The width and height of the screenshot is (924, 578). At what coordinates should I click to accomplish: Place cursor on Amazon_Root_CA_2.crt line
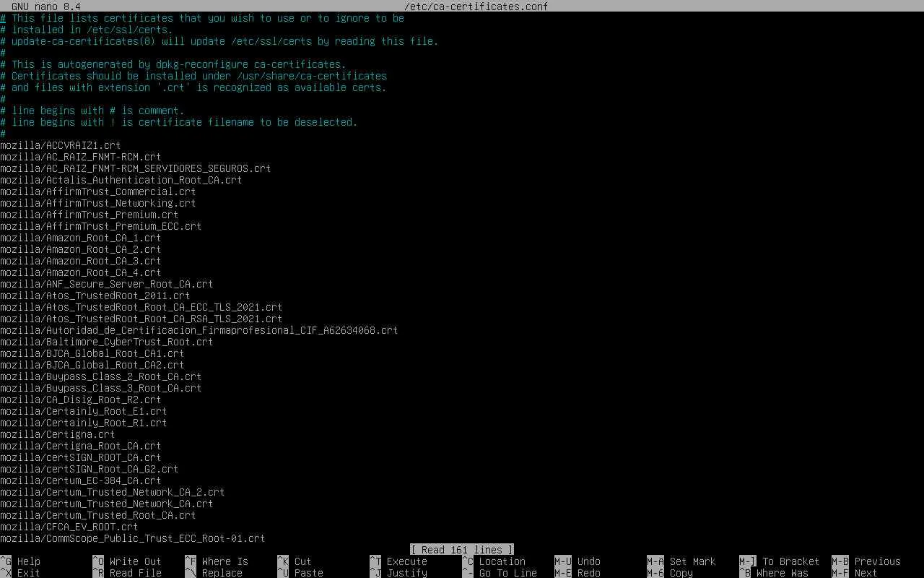[x=81, y=249]
